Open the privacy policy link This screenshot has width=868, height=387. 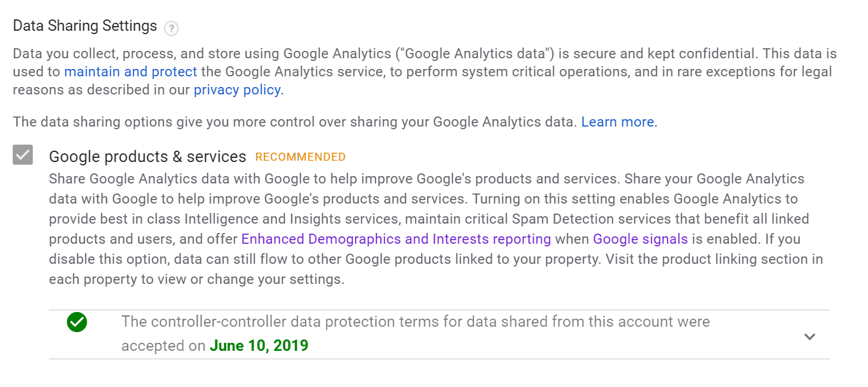[x=238, y=90]
